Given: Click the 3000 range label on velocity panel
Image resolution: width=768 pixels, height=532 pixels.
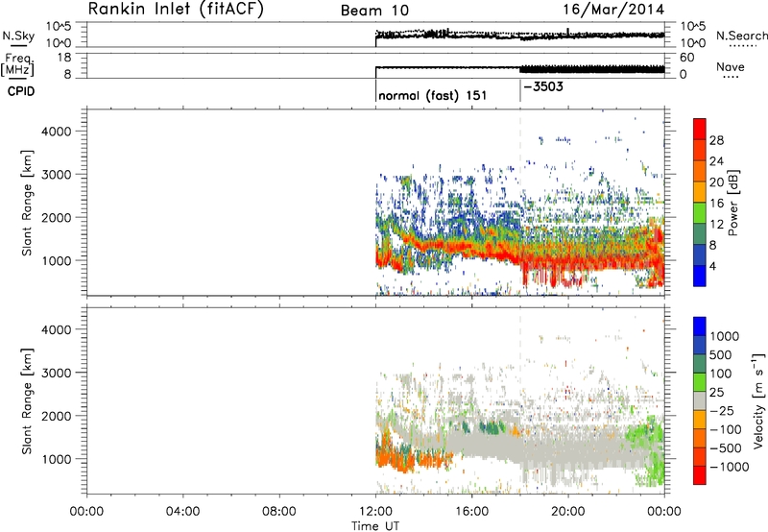Looking at the screenshot, I should pos(57,373).
